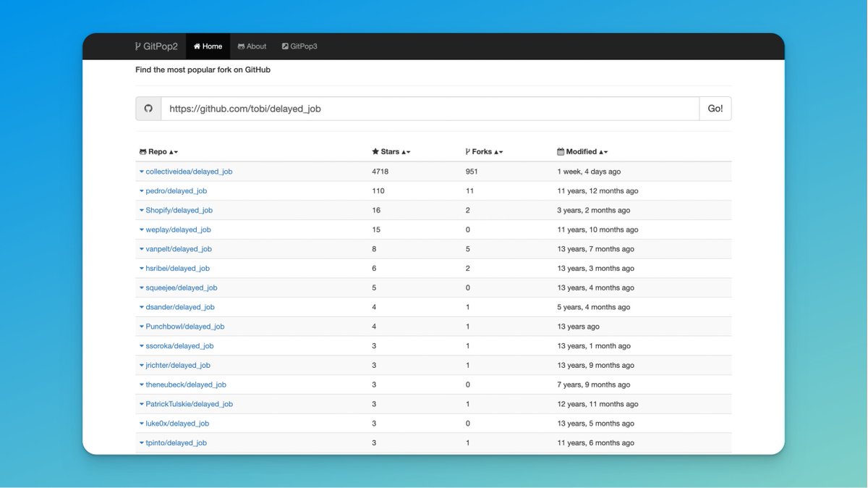Sort the table by Stars sort arrows

pyautogui.click(x=406, y=152)
